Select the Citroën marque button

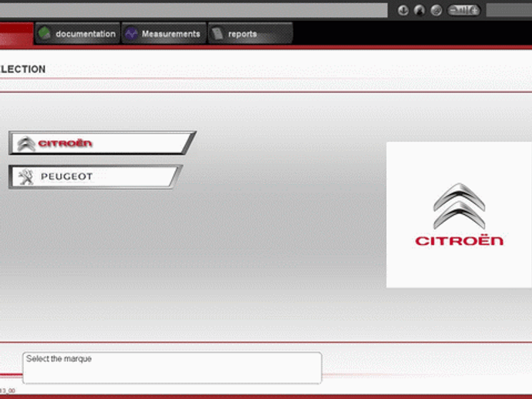(x=102, y=142)
